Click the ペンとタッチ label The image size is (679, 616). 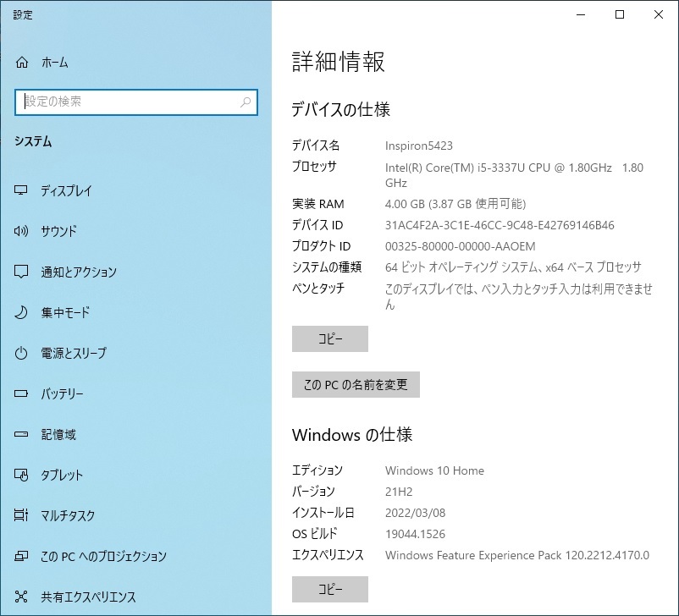pos(318,289)
